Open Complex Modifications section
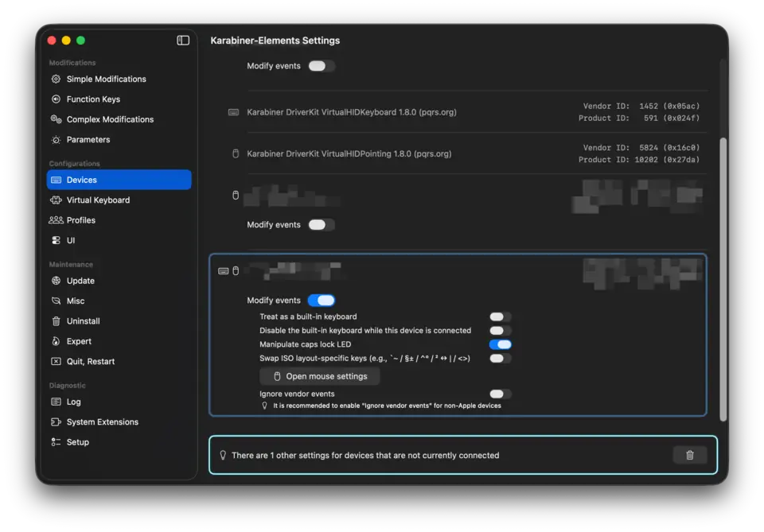Screen dimensions: 764x532 pos(119,119)
